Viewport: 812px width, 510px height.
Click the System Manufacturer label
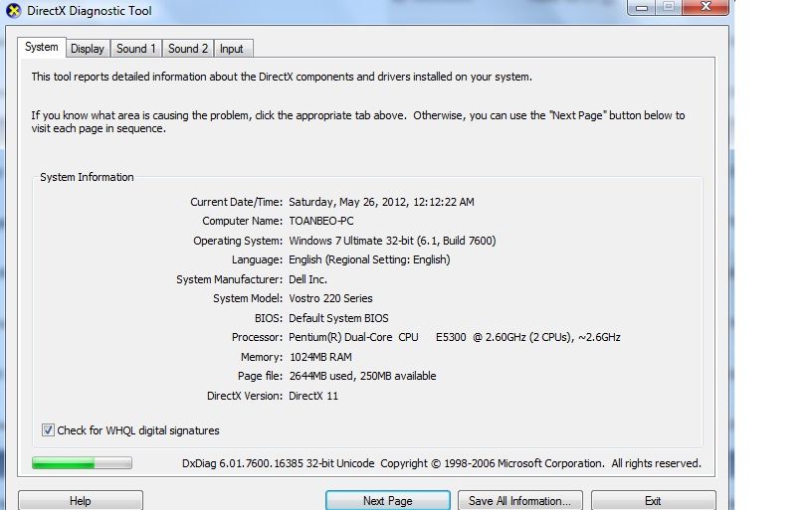coord(230,279)
